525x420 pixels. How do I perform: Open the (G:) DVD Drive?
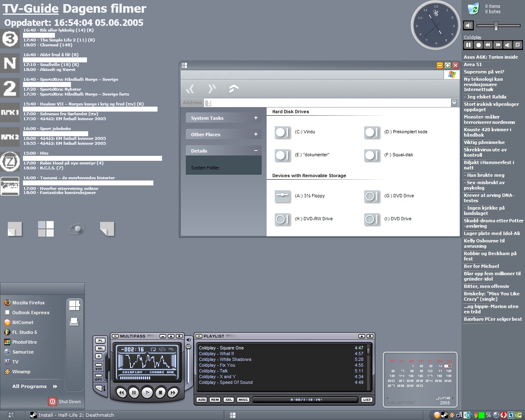[389, 196]
